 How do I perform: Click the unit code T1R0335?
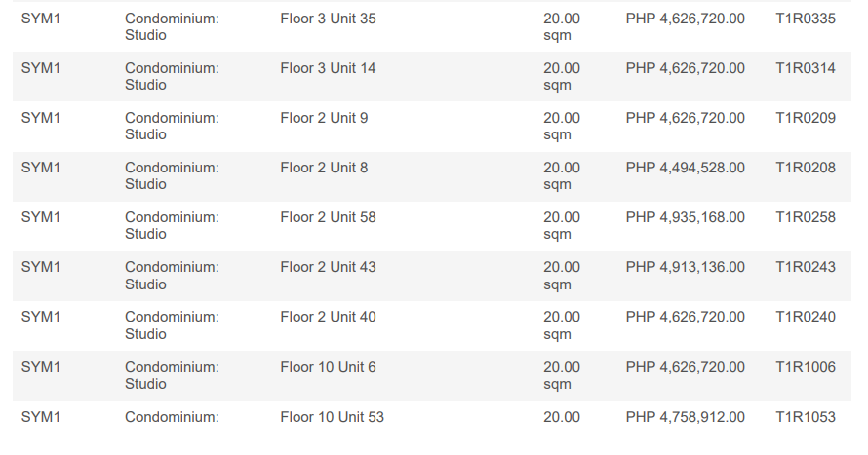(x=805, y=19)
